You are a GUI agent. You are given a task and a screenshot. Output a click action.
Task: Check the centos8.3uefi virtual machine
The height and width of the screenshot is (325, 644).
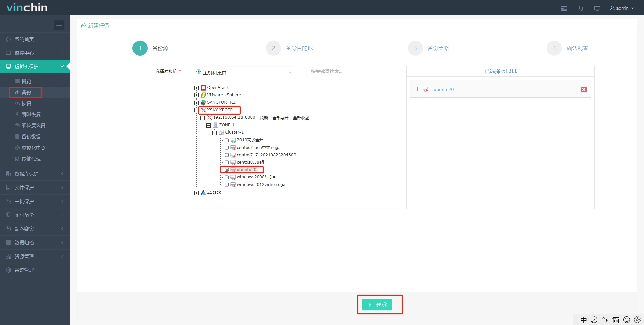click(x=227, y=162)
